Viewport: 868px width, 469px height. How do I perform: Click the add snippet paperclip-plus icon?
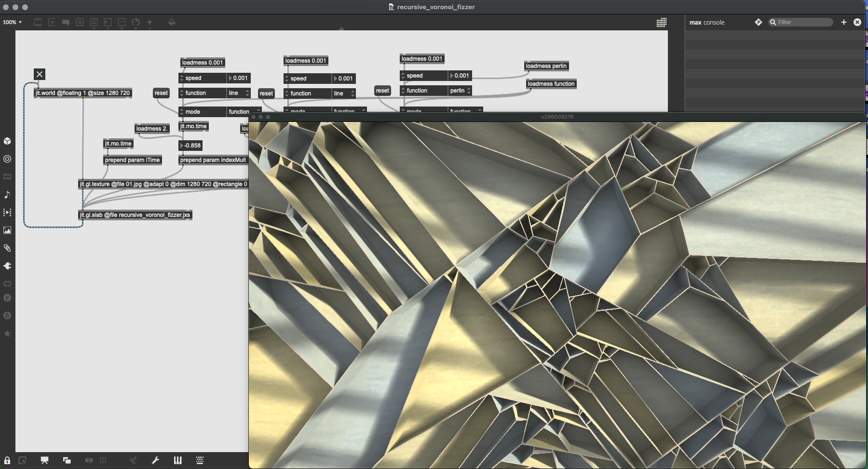[133, 460]
